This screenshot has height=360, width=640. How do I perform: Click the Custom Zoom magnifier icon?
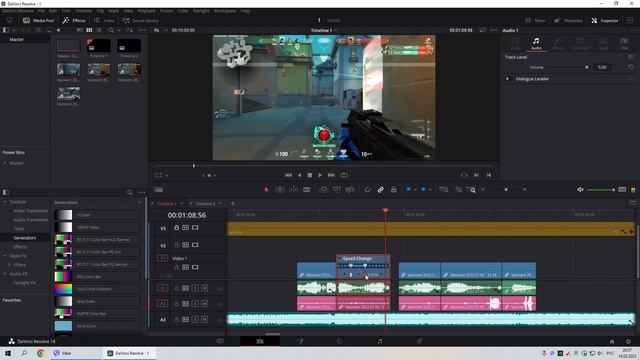tap(472, 189)
